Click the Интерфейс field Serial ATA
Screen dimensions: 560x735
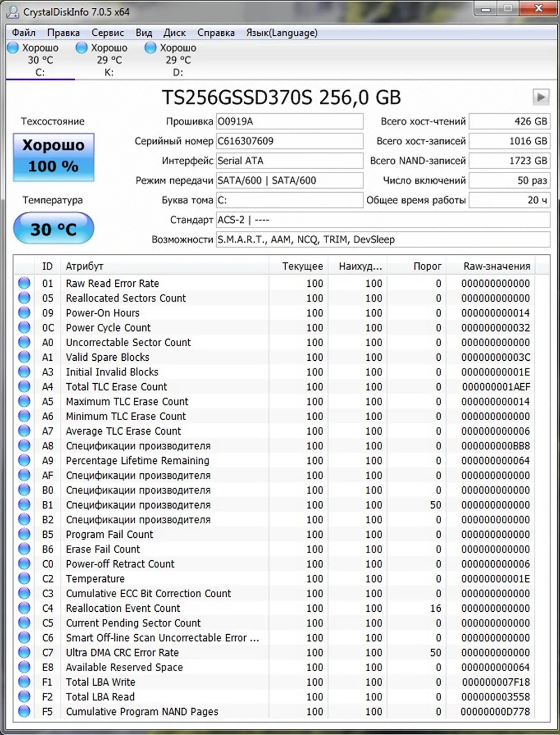coord(290,161)
